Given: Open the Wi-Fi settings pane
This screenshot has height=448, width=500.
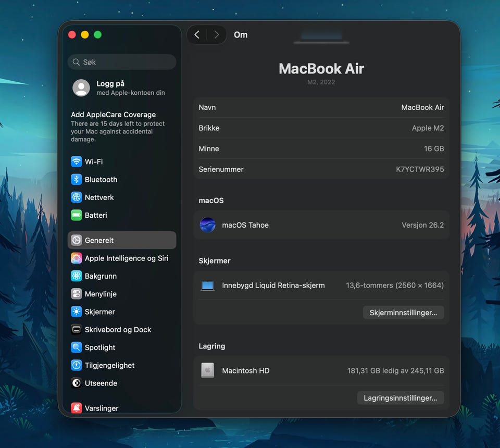Looking at the screenshot, I should (x=122, y=161).
